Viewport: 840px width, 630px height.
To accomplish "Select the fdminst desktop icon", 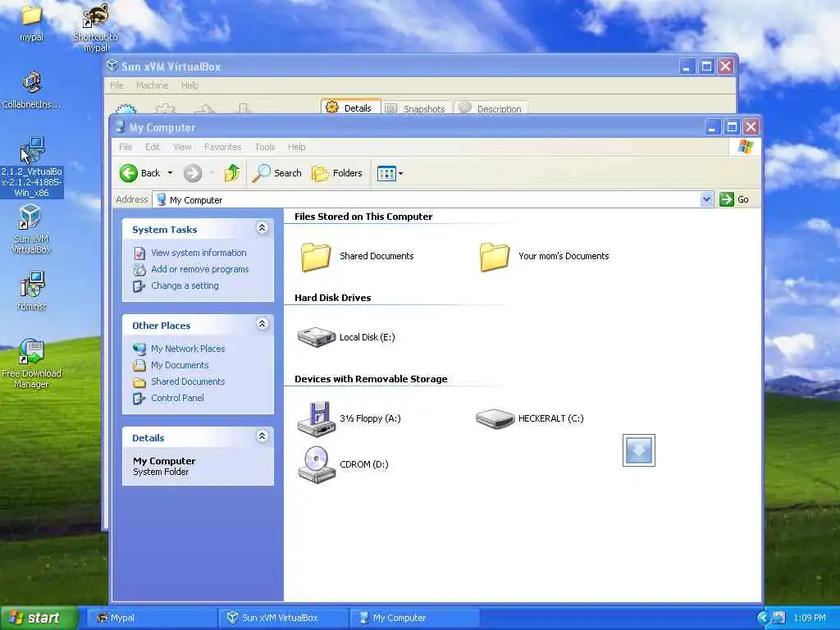I will 32,291.
